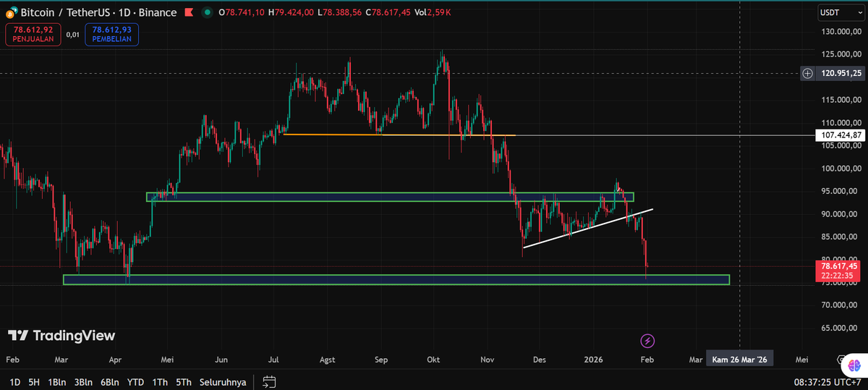Image resolution: width=868 pixels, height=390 pixels.
Task: Select the orange horizontal line drawing
Action: pos(399,135)
